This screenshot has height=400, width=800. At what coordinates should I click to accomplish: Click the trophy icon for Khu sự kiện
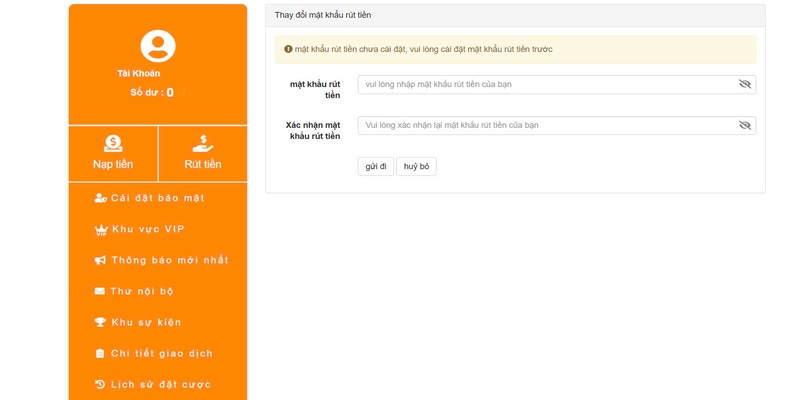click(x=100, y=322)
